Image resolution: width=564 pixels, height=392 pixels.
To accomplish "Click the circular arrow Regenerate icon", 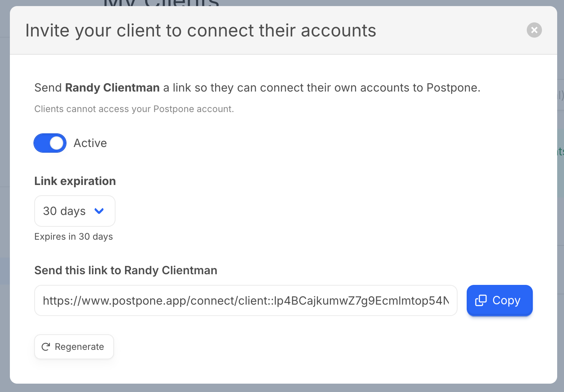I will pos(46,347).
